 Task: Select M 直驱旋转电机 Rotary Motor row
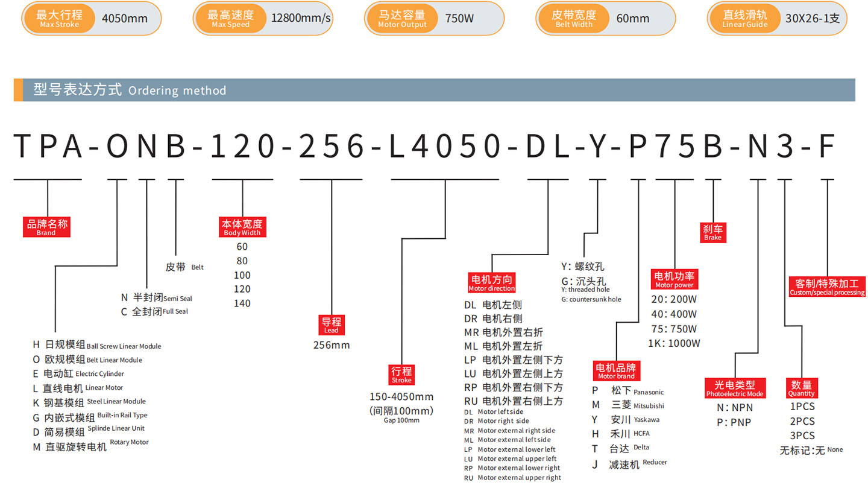(90, 446)
